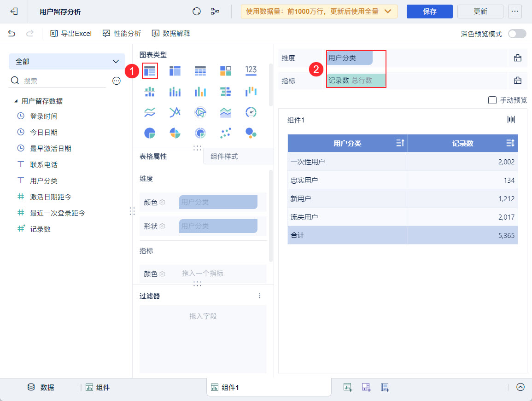Click 用户分类 chip in 颜色 slot
The width and height of the screenshot is (532, 401).
pos(218,202)
